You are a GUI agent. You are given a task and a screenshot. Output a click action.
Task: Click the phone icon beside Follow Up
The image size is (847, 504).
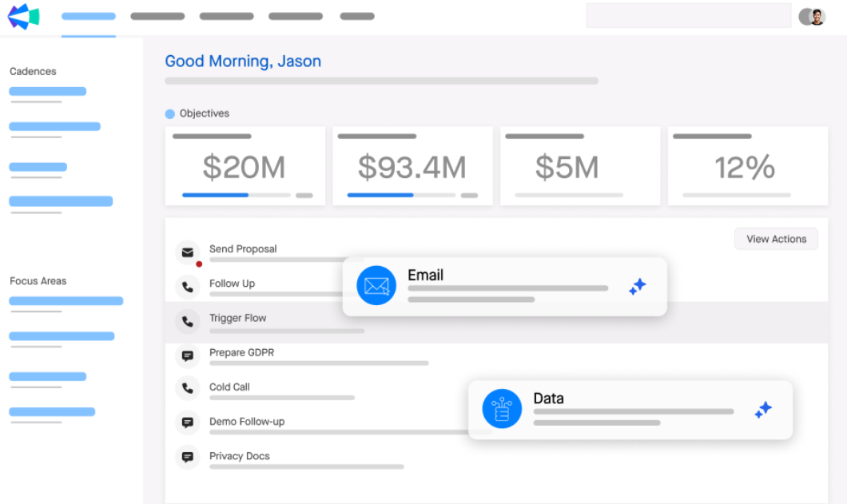188,287
